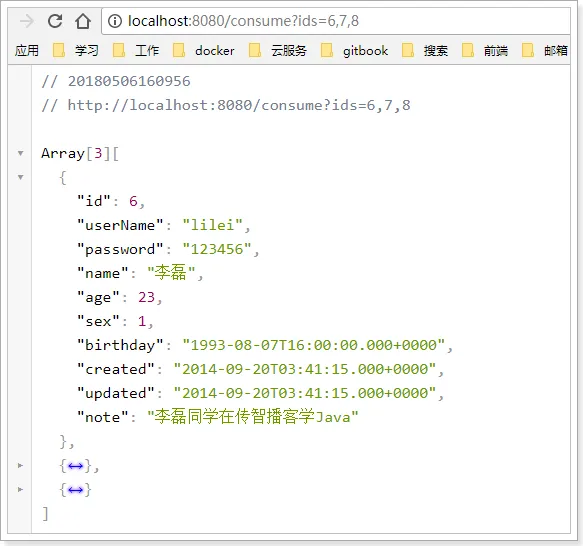Expand the second collapsed JSON object

[21, 465]
